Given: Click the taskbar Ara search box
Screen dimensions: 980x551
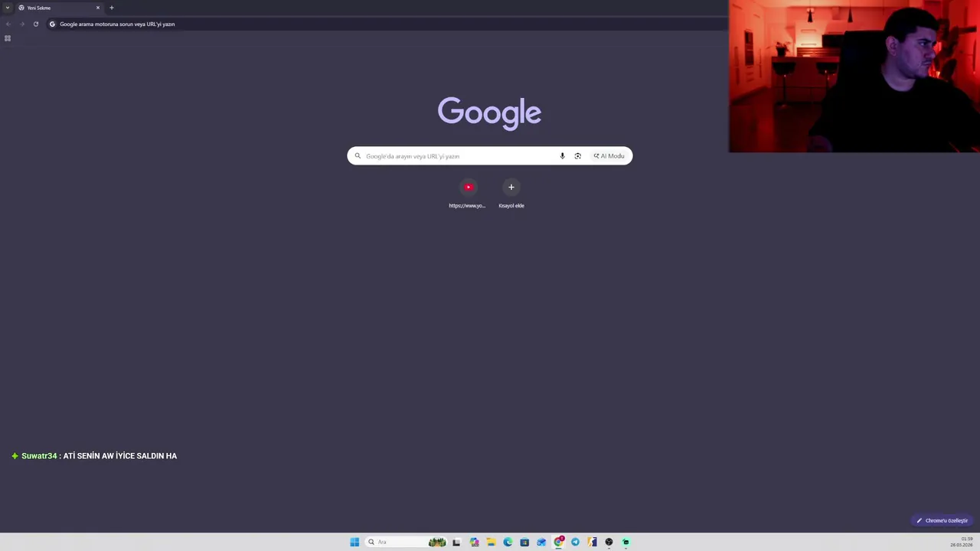Looking at the screenshot, I should (x=406, y=542).
